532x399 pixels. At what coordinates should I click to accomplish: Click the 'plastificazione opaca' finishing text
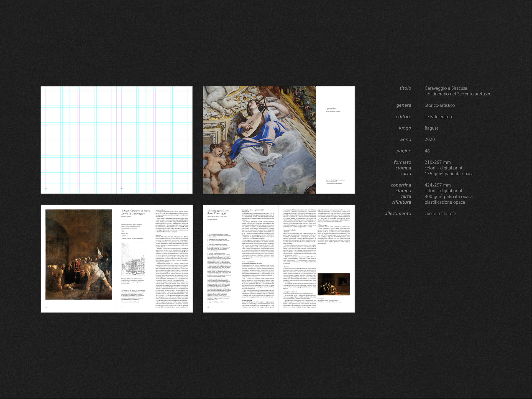pos(444,202)
